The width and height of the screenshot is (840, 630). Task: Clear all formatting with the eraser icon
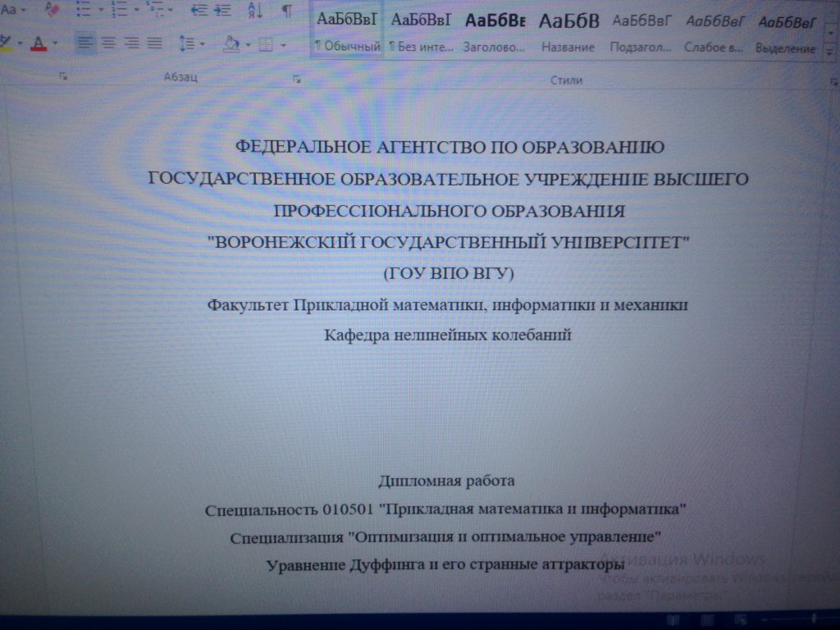pos(52,10)
